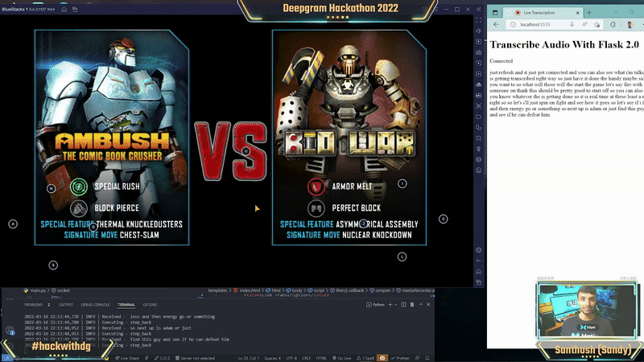The width and height of the screenshot is (644, 362).
Task: Select the Live Transcription browser tab
Action: tap(543, 13)
